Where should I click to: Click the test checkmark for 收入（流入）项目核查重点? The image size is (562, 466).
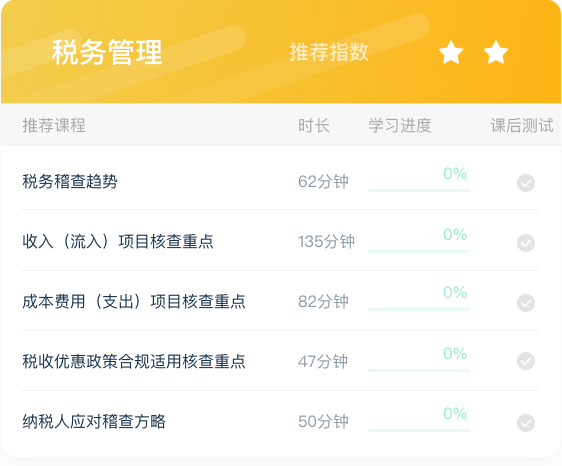click(526, 243)
